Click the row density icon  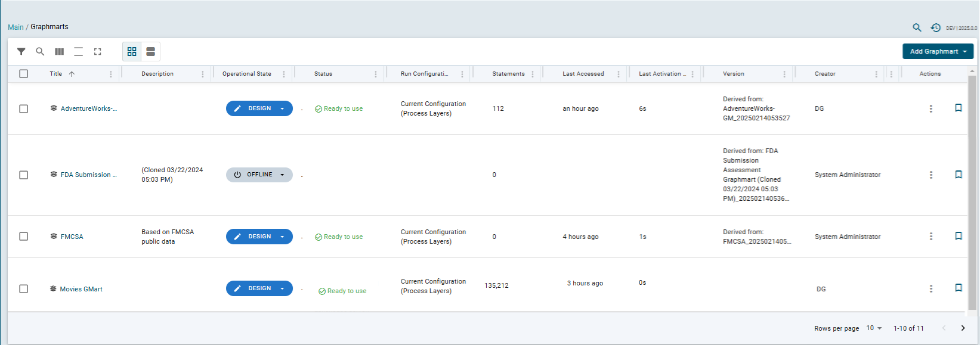pos(78,52)
